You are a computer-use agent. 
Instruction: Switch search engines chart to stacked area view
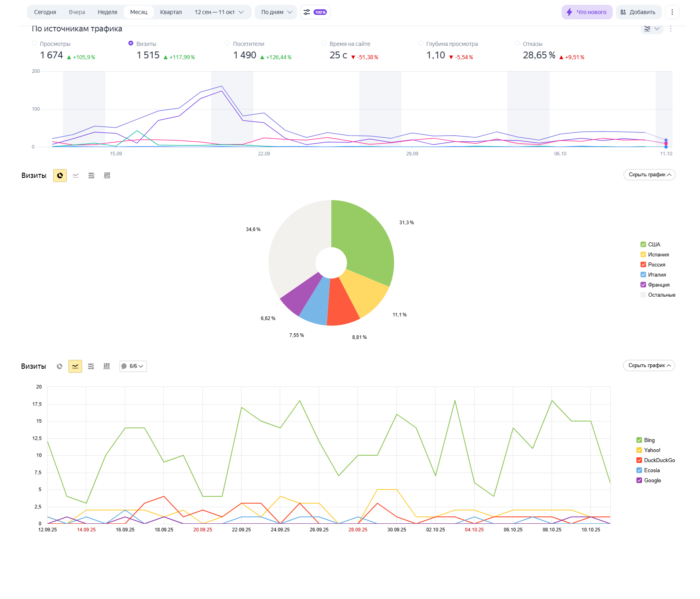(91, 366)
